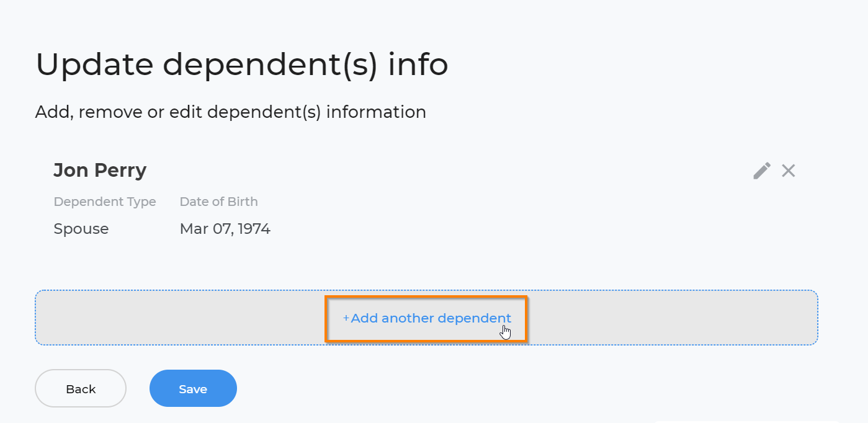Click the year 1974 in the birth date

click(x=255, y=229)
